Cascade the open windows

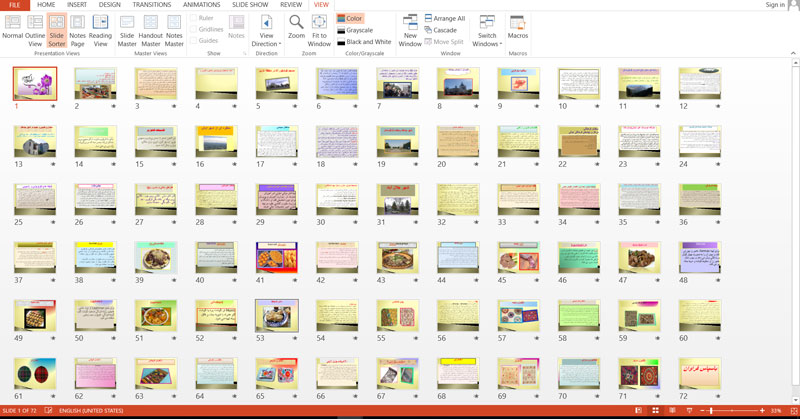point(441,30)
